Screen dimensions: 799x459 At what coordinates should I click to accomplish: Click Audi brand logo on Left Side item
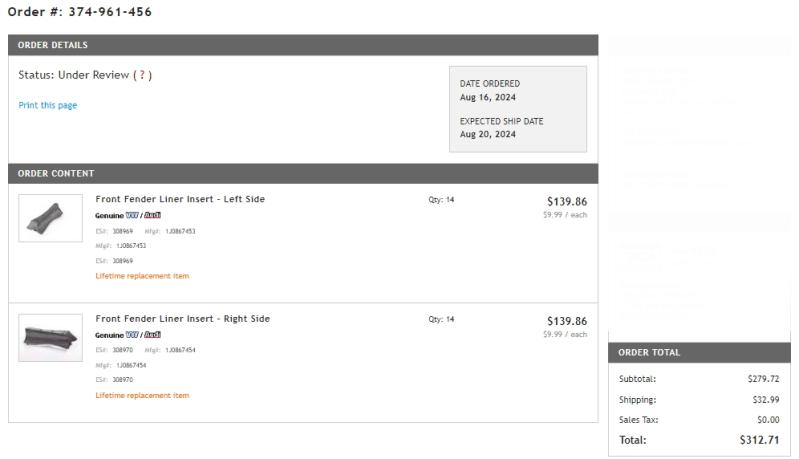[152, 215]
